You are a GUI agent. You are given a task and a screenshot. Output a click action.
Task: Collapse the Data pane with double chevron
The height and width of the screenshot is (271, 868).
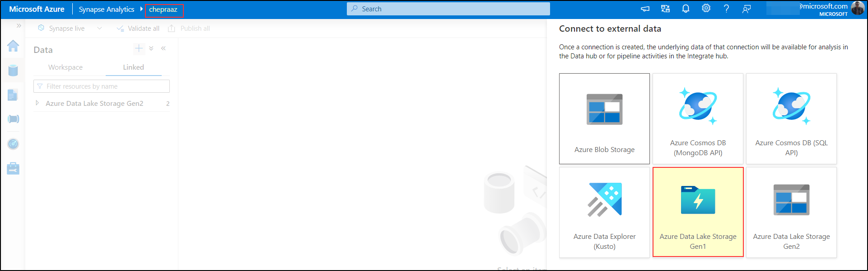[x=163, y=48]
